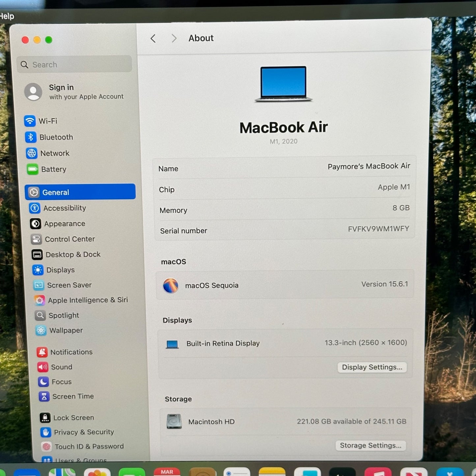Screen dimensions: 476x476
Task: Select General in the sidebar
Action: 80,192
